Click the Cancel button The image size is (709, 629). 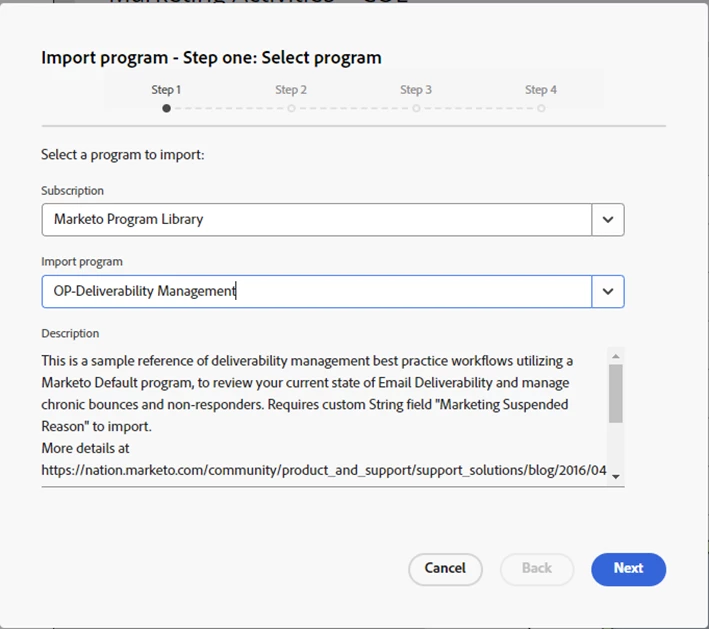(445, 569)
